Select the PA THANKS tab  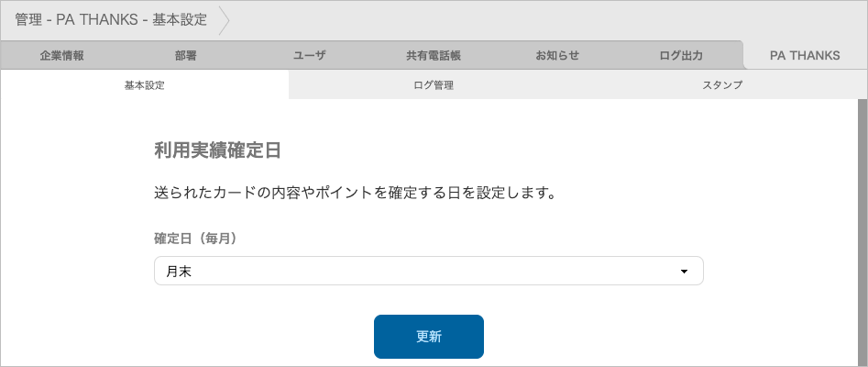805,55
